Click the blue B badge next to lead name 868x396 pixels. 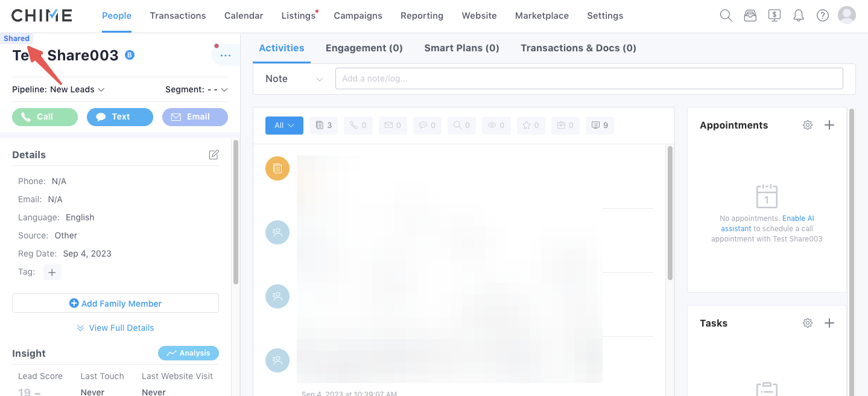(130, 56)
